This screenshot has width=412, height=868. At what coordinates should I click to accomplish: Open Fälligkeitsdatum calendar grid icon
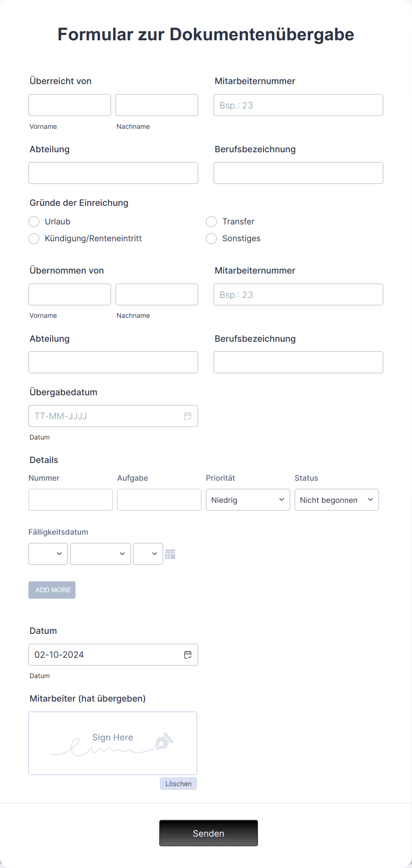click(170, 554)
